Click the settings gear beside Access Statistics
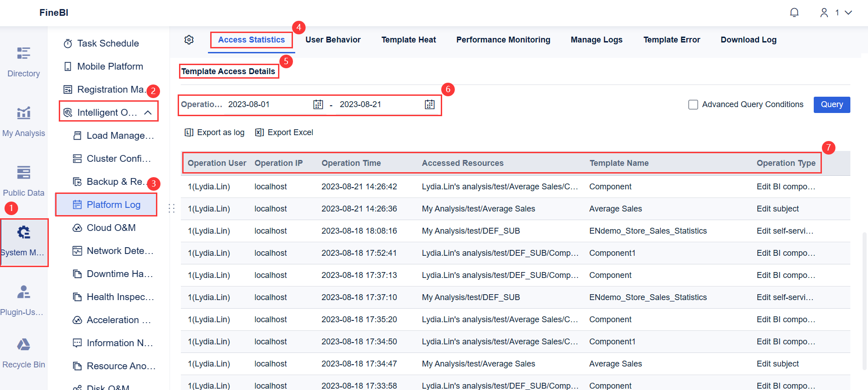The image size is (868, 390). click(189, 40)
